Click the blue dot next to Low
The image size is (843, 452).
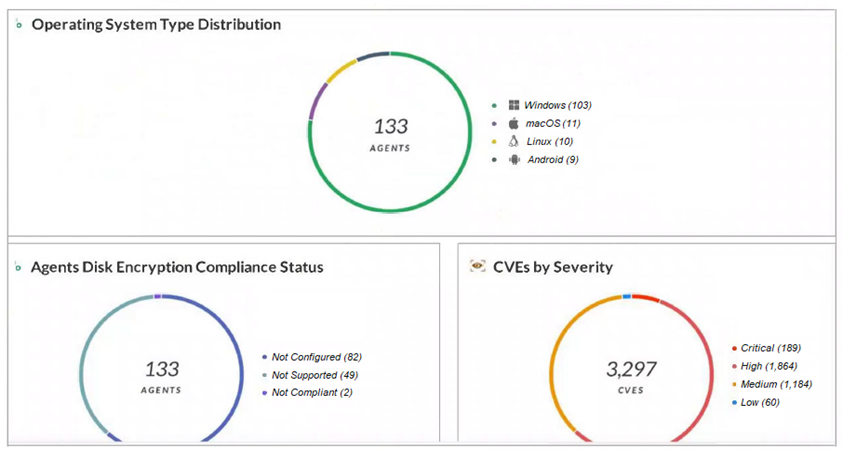tap(734, 403)
